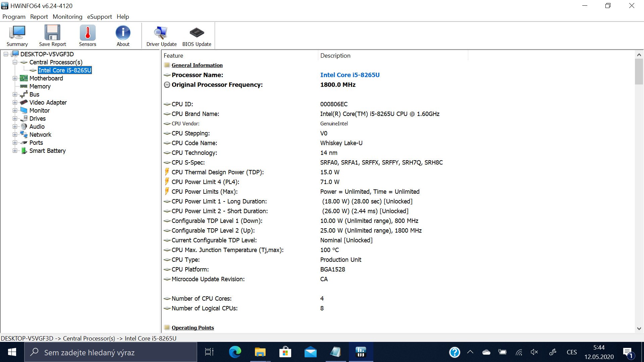Select the Smart Battery tree item

pos(47,150)
